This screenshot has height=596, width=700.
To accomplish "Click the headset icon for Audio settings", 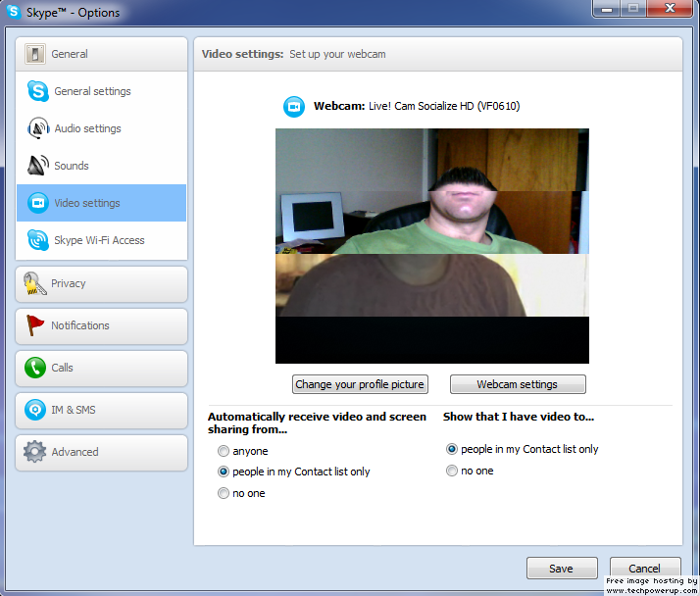I will 38,128.
